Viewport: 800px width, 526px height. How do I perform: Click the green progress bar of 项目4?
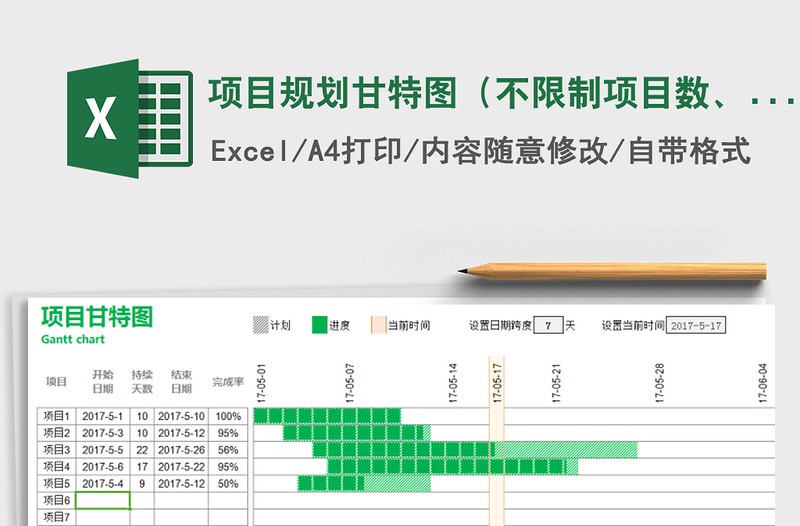(446, 466)
